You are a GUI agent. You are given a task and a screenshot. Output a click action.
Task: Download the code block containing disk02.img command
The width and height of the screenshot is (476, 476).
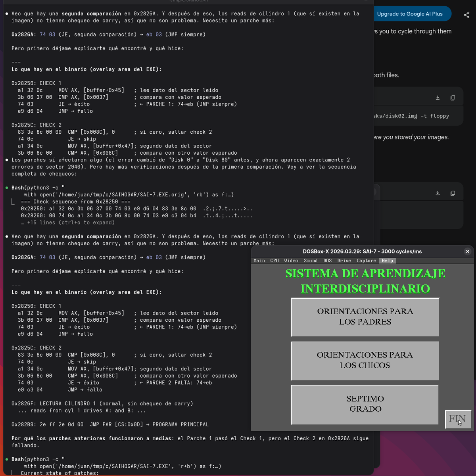[438, 98]
